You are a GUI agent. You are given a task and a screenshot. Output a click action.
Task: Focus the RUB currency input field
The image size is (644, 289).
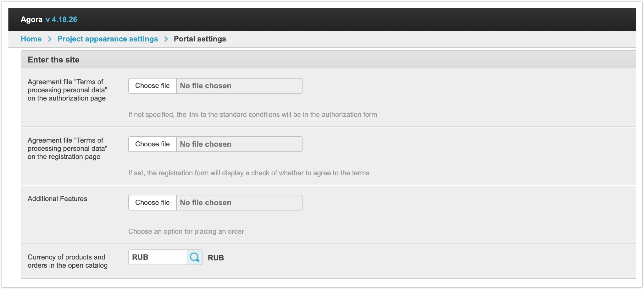point(158,257)
